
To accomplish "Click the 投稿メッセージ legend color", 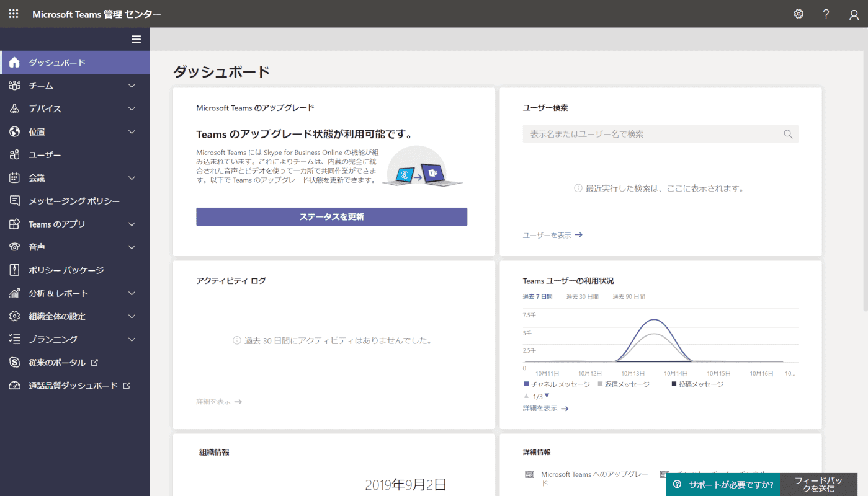I will [x=674, y=384].
